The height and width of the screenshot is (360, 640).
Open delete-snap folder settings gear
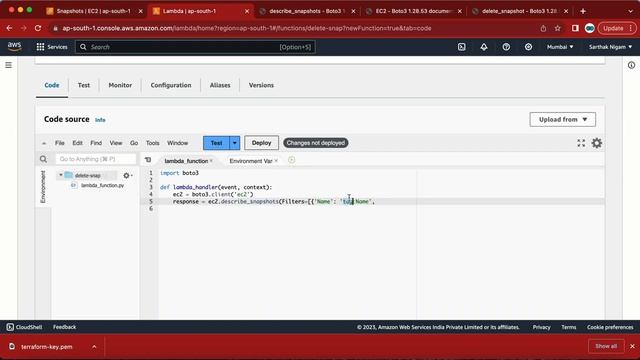tap(127, 176)
